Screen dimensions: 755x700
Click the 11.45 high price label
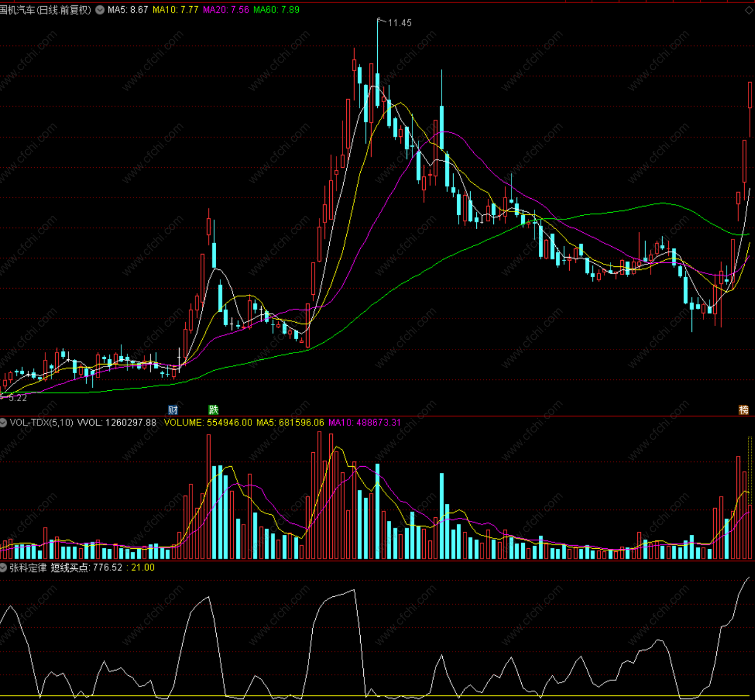[x=399, y=23]
